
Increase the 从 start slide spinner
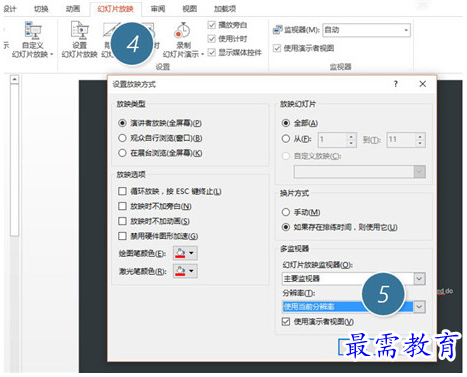[351, 136]
